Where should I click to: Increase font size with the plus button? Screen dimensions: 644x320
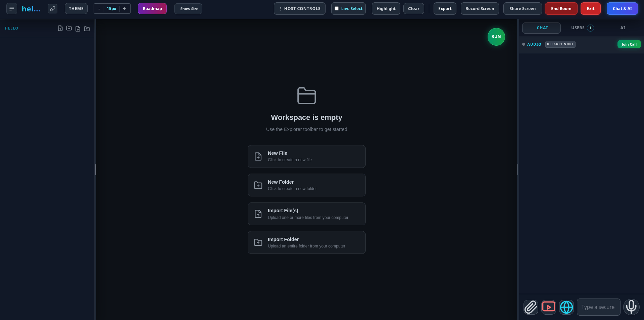click(x=125, y=9)
